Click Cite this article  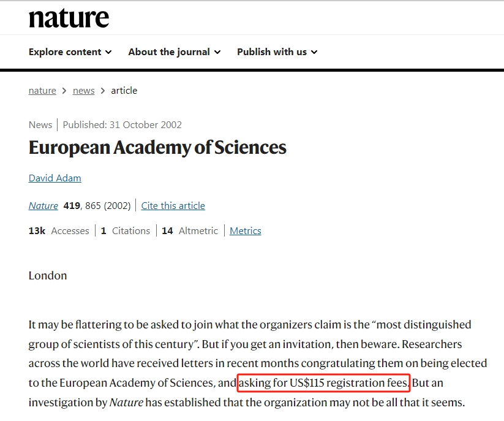[173, 205]
